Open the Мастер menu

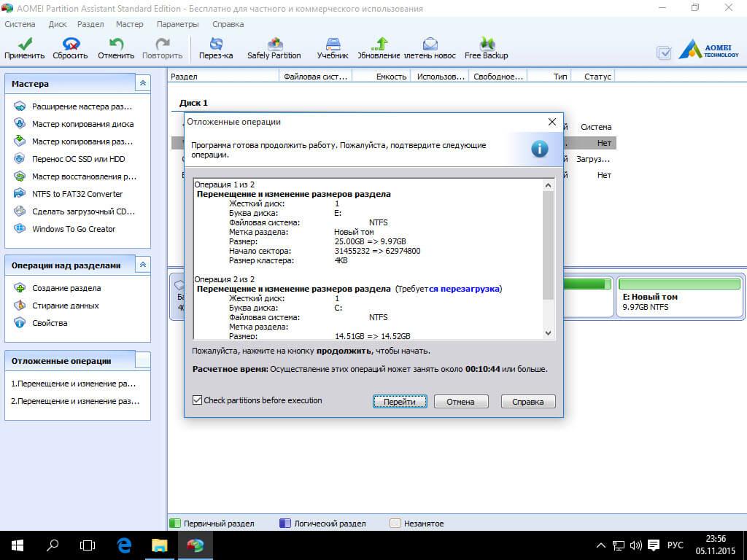pyautogui.click(x=129, y=24)
